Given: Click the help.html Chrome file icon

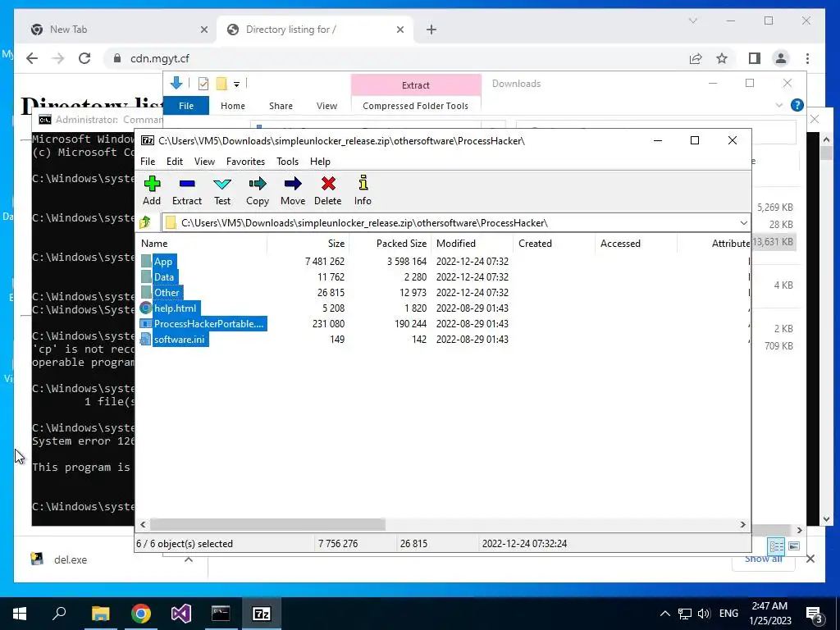Looking at the screenshot, I should pyautogui.click(x=146, y=308).
